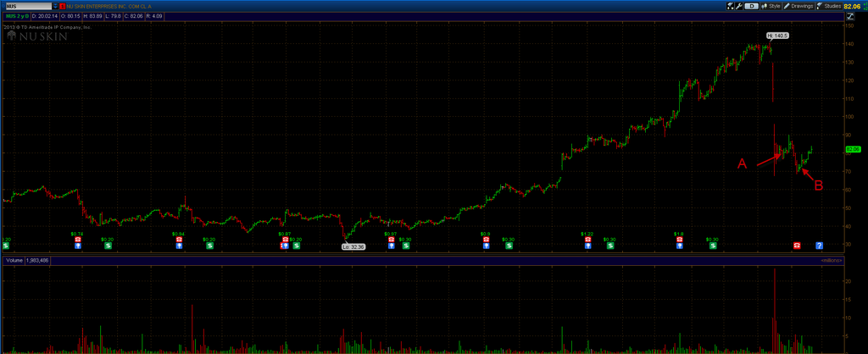Toggle the price axis scale icon
This screenshot has height=354, width=868.
(x=851, y=17)
